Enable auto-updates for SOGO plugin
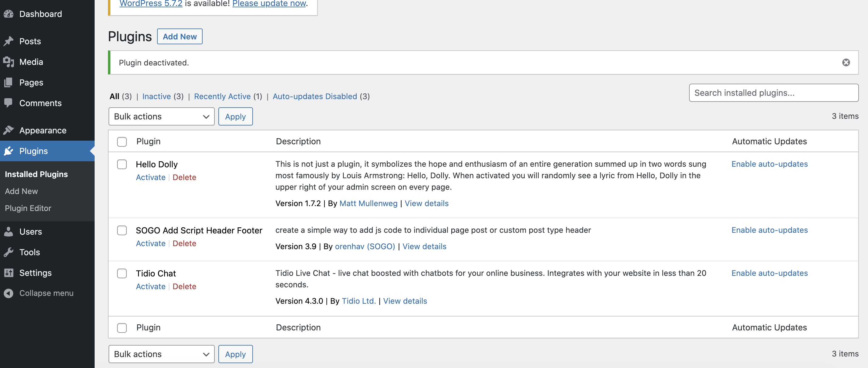The height and width of the screenshot is (368, 868). coord(769,230)
